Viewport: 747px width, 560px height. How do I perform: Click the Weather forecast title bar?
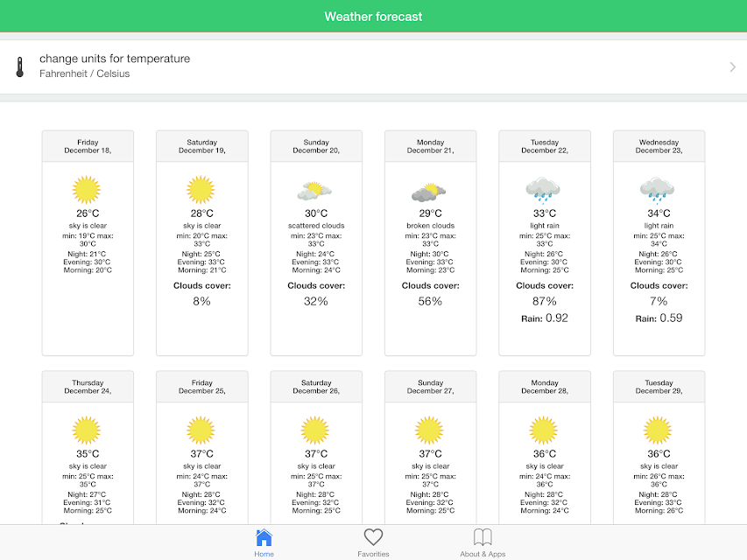pyautogui.click(x=373, y=17)
